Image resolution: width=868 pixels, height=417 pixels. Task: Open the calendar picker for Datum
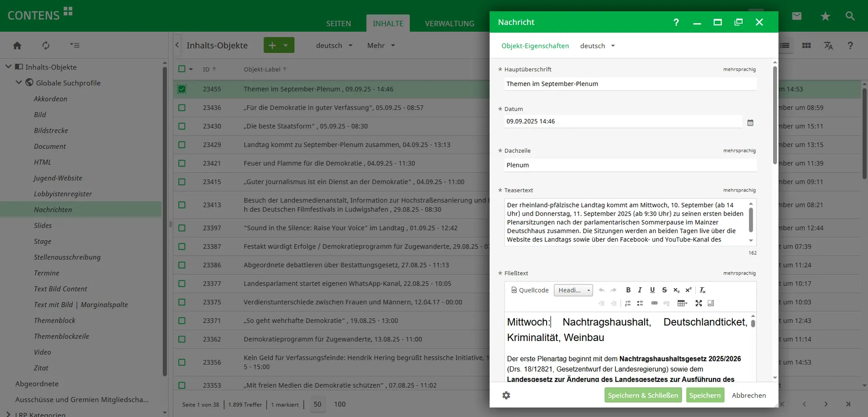click(x=750, y=123)
